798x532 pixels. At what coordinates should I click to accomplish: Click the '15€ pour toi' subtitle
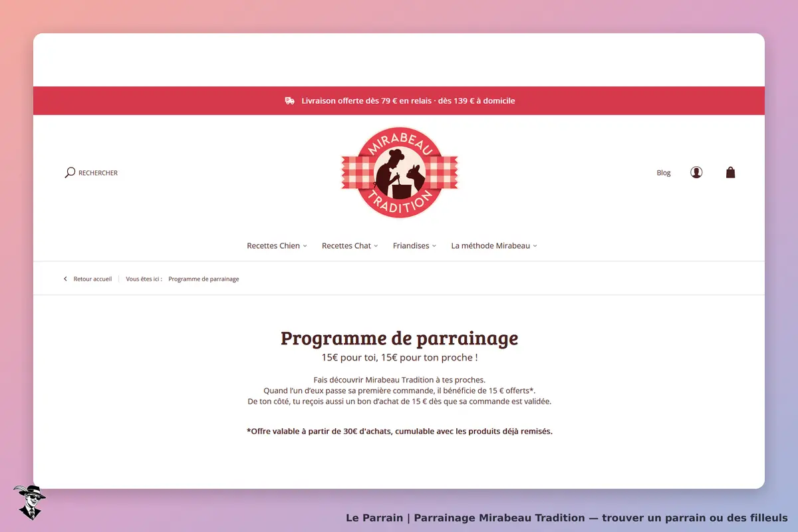click(x=399, y=357)
